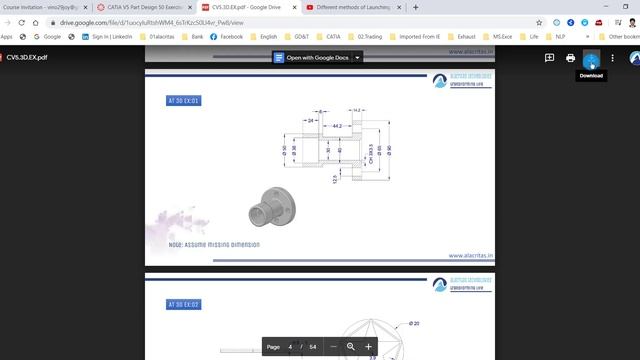Open NLP bookmarks folder
The width and height of the screenshot is (640, 360).
click(x=555, y=37)
